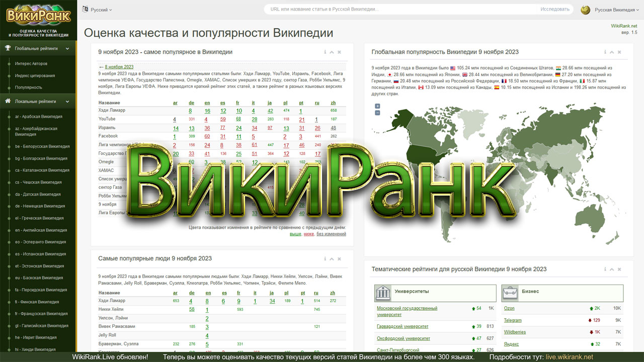
Task: Click the home icon beside Локальные рейтинги
Action: tap(8, 101)
